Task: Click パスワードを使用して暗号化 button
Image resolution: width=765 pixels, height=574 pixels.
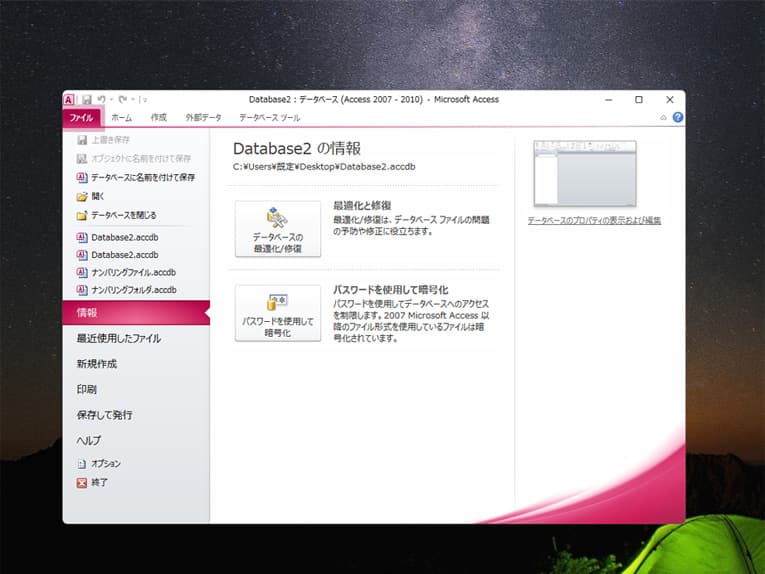Action: coord(278,313)
